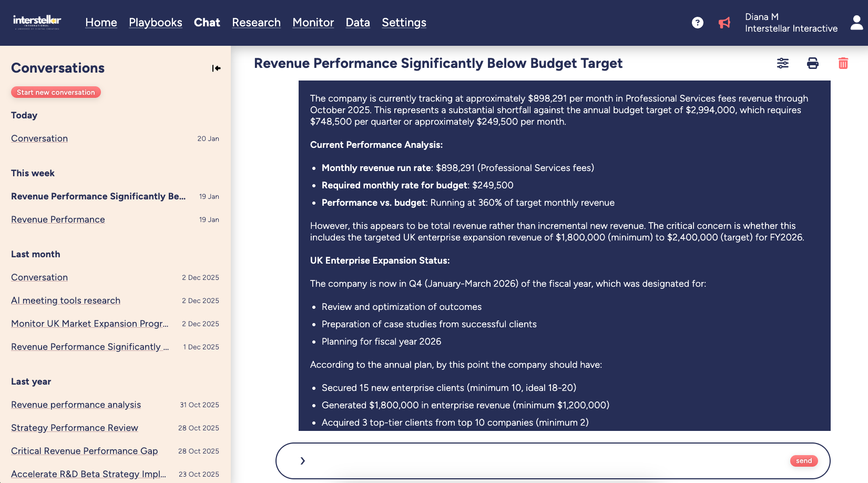
Task: Open the announcements megaphone icon
Action: coord(724,23)
